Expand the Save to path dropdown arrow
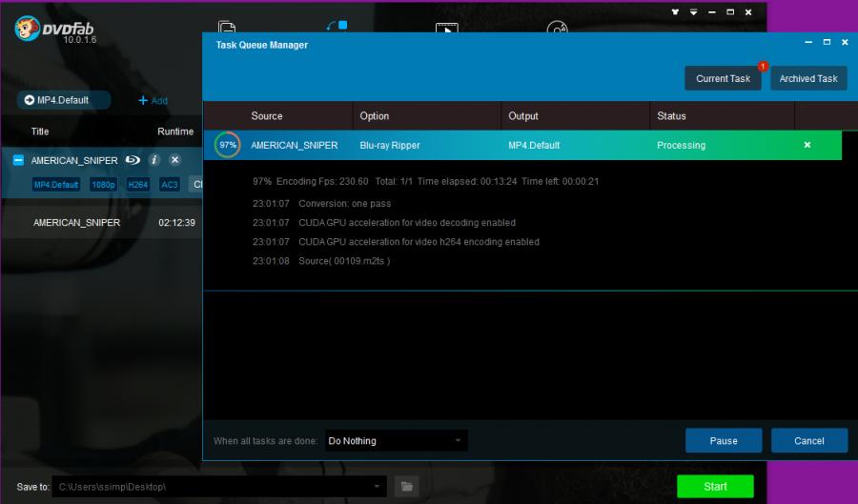 tap(377, 487)
